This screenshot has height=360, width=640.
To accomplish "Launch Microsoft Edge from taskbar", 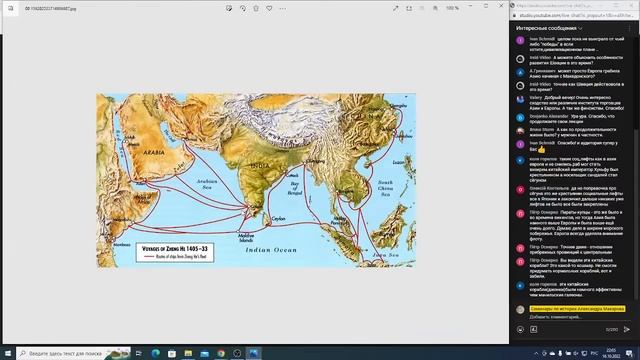I will tap(156, 353).
